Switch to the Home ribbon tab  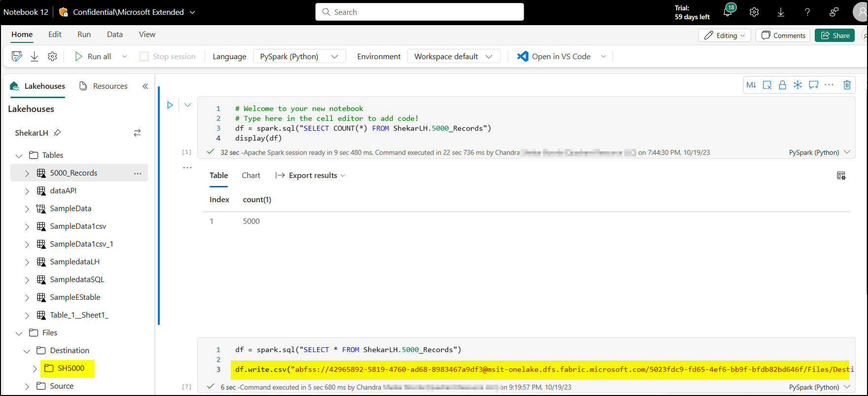22,34
